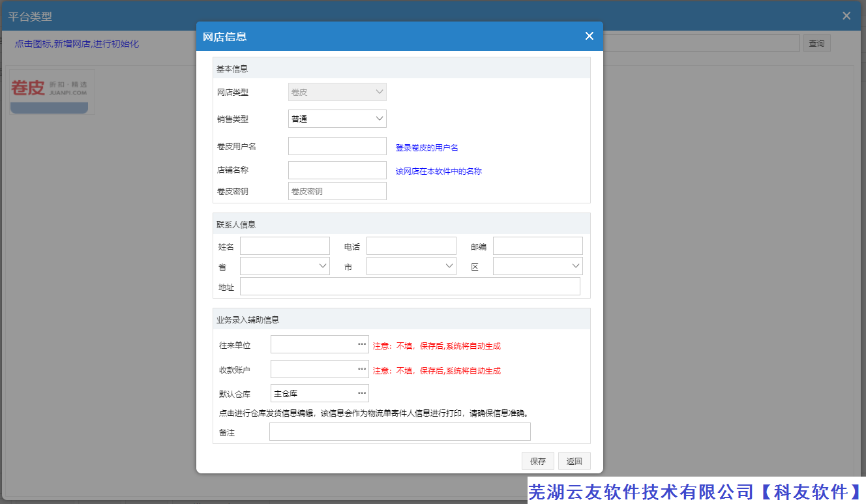866x504 pixels.
Task: Click the 返回 button
Action: [x=575, y=461]
